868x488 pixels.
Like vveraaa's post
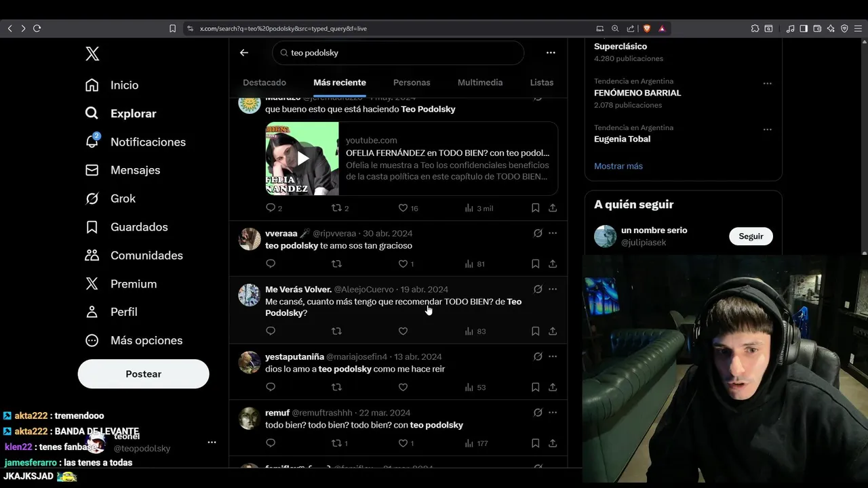[x=403, y=264]
